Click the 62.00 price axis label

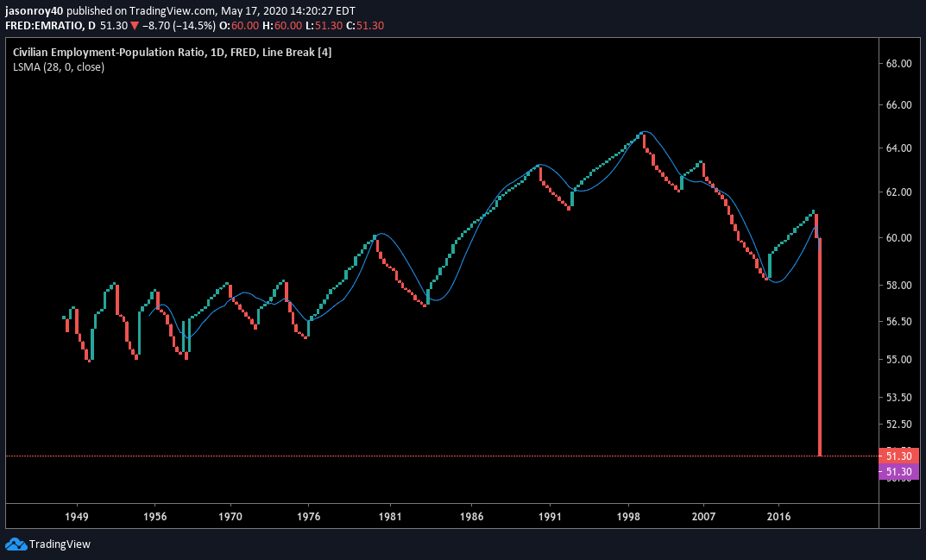tap(899, 192)
